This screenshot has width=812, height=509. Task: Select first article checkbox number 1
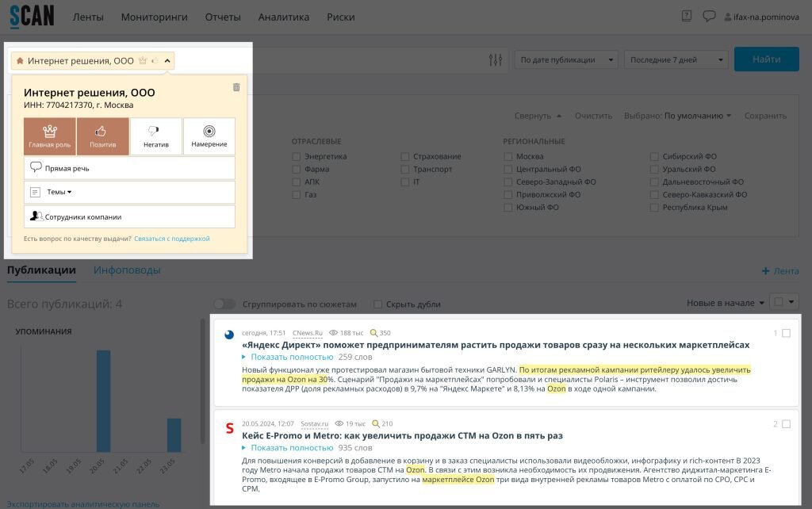[786, 333]
